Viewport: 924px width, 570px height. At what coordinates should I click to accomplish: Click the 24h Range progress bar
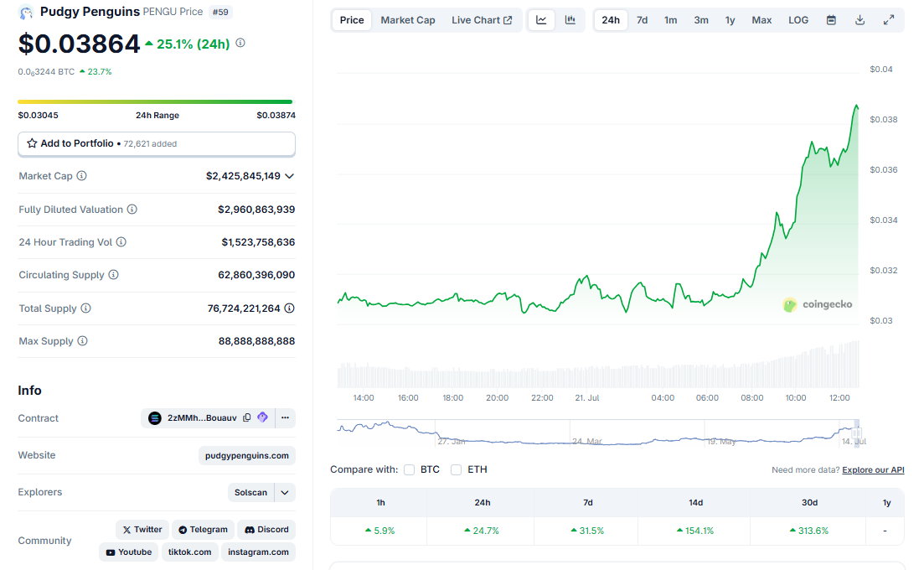click(x=155, y=102)
